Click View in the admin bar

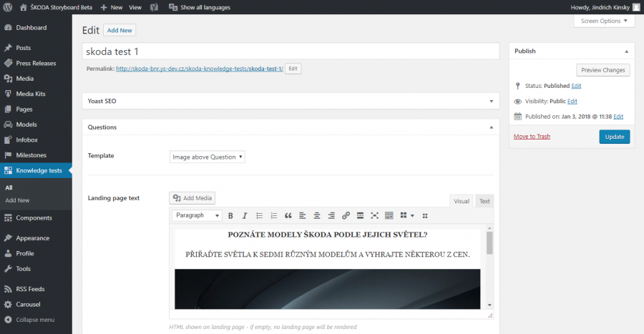coord(135,7)
